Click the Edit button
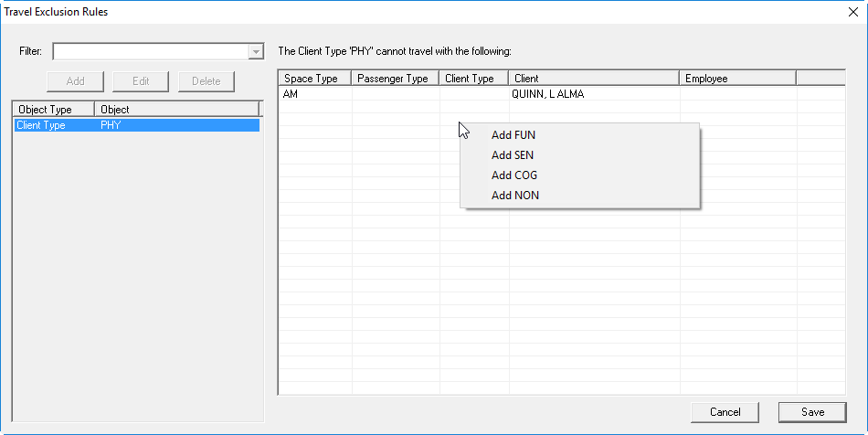868x435 pixels. (141, 81)
